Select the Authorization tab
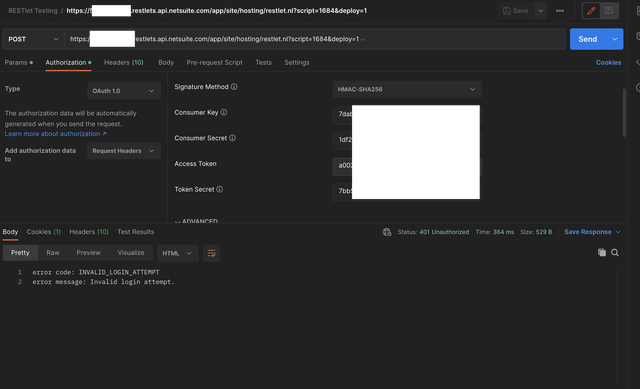Viewport: 640px width, 389px height. pos(68,62)
